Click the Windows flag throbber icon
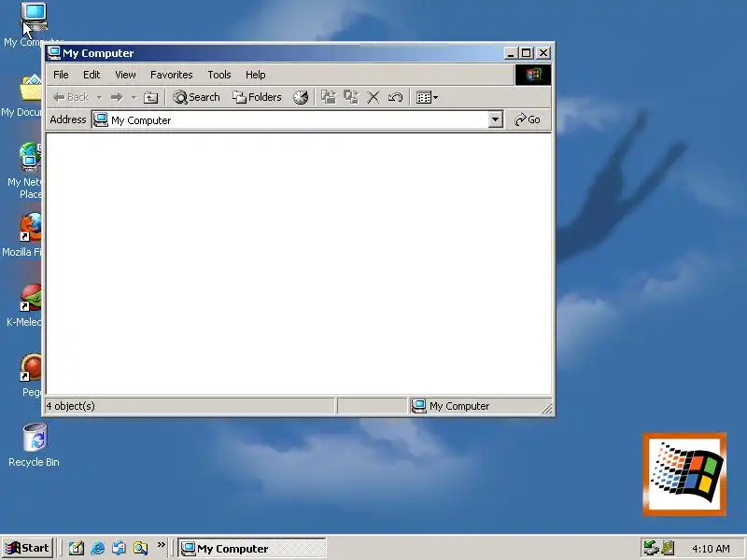The height and width of the screenshot is (560, 747). click(x=533, y=75)
